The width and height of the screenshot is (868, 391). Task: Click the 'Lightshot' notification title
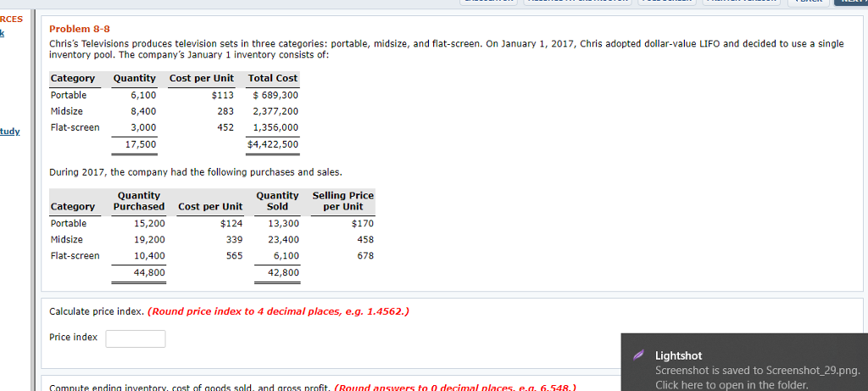click(678, 355)
